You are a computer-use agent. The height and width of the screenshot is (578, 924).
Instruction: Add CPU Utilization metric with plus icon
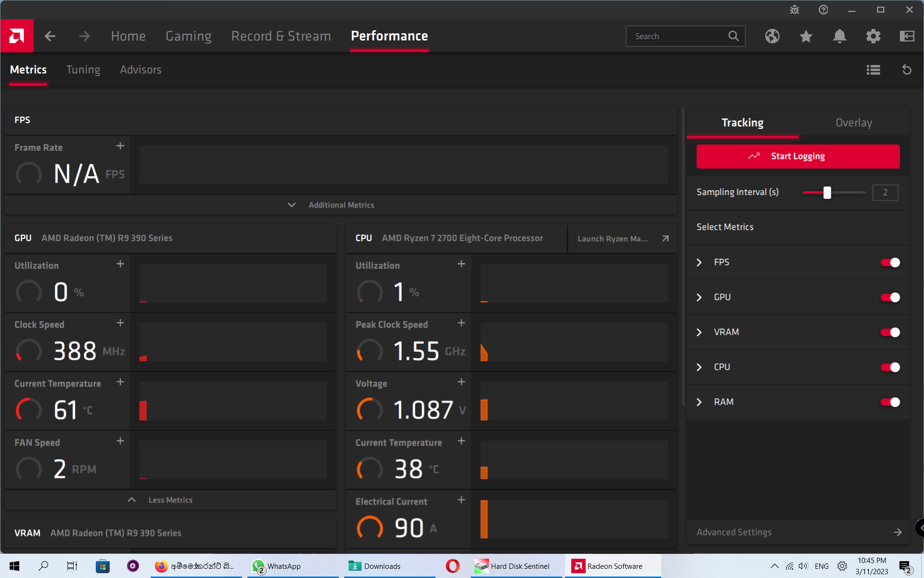point(462,264)
